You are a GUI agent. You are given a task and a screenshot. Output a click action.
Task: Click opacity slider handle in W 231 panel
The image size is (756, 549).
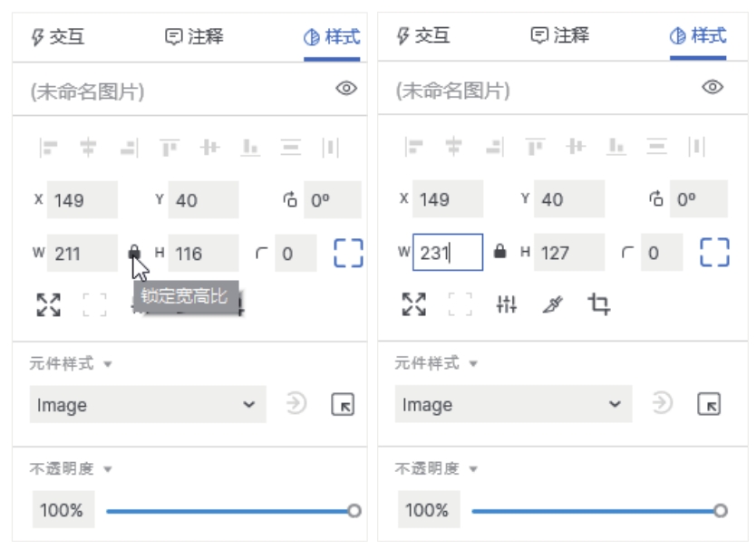pos(720,511)
